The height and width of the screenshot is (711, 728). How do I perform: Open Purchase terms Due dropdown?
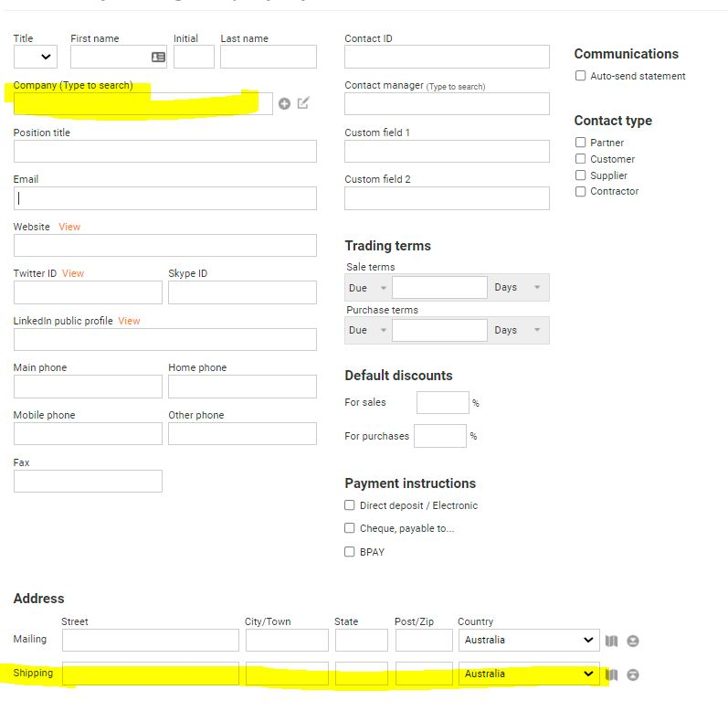[368, 330]
